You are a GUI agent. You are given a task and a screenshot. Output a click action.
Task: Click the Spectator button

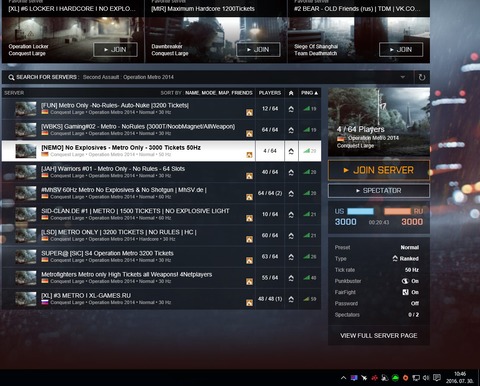pyautogui.click(x=379, y=191)
